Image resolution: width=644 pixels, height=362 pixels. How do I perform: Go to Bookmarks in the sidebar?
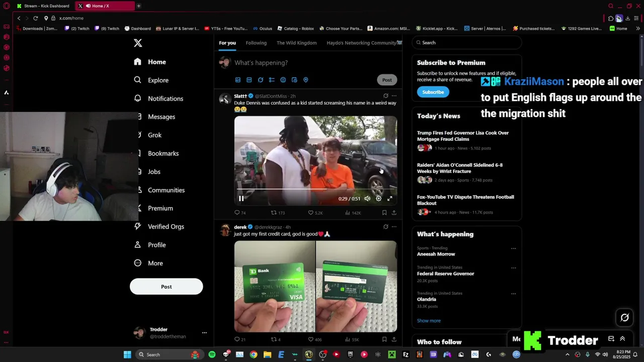click(163, 153)
